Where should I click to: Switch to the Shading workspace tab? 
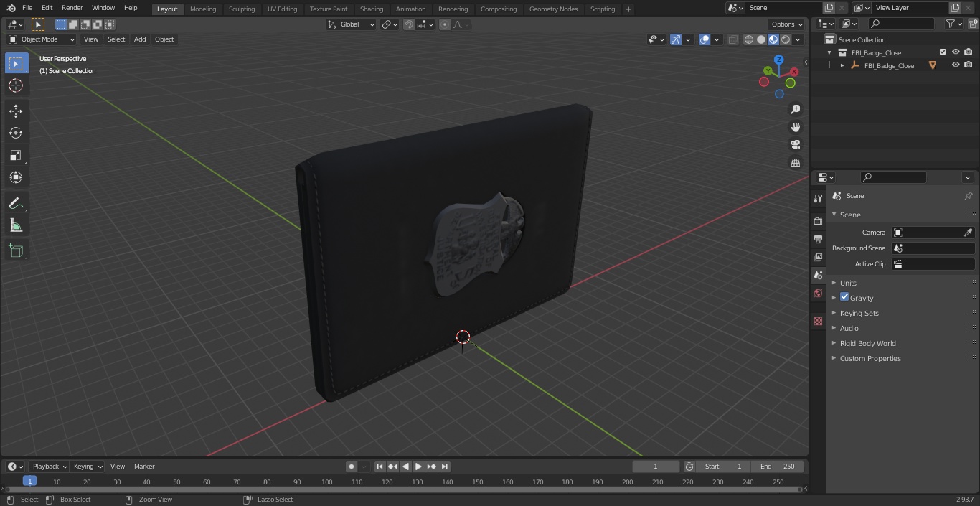(372, 9)
